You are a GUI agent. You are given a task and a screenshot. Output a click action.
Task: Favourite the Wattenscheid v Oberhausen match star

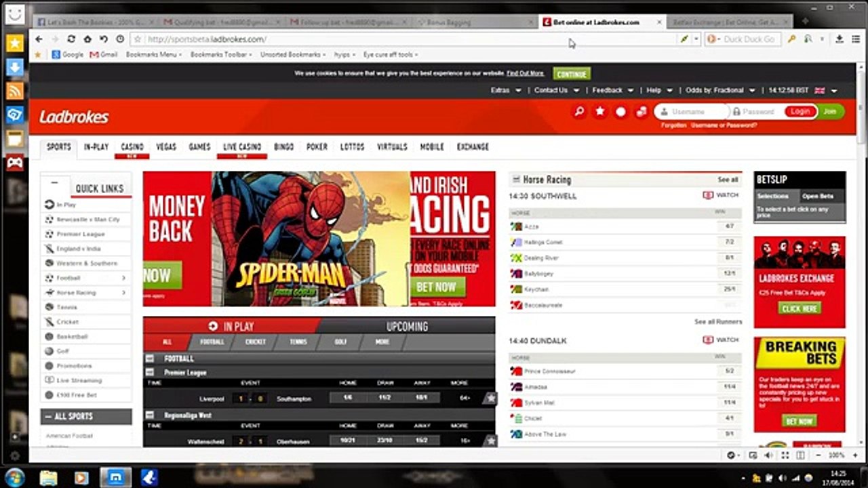tap(490, 441)
